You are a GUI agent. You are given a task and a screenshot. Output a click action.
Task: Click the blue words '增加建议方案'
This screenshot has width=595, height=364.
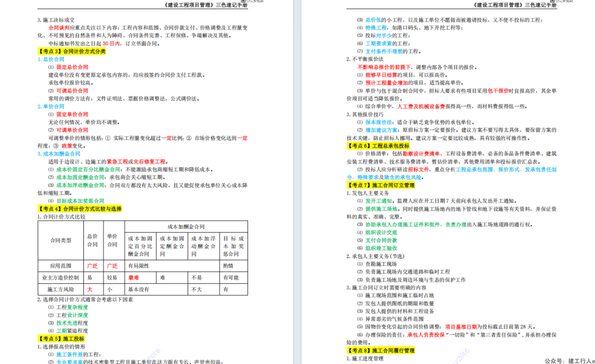[x=381, y=130]
